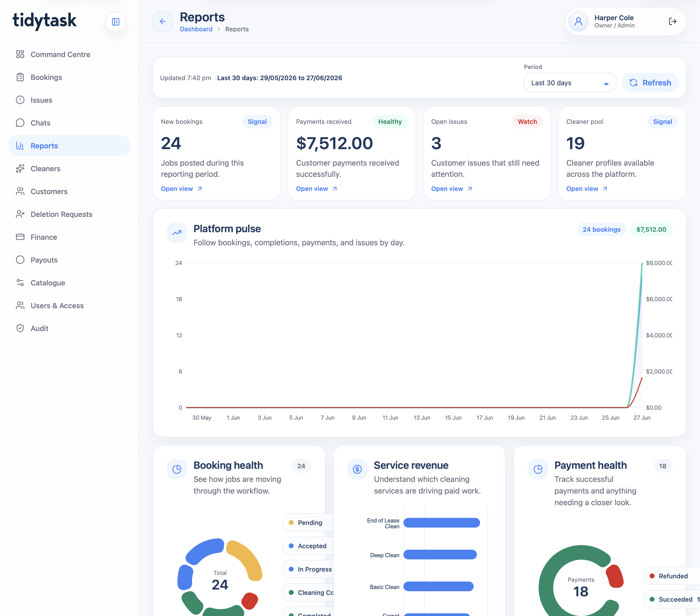The height and width of the screenshot is (616, 700).
Task: Click the Users & Access icon
Action: (x=20, y=306)
